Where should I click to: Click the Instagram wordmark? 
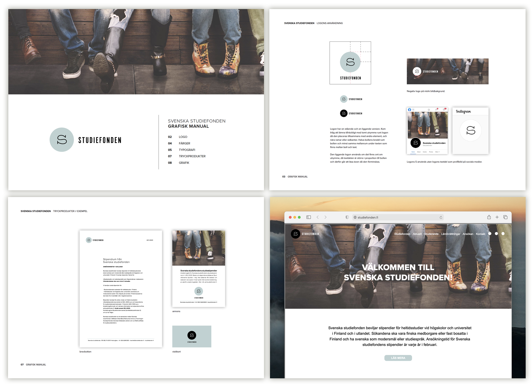click(x=463, y=112)
